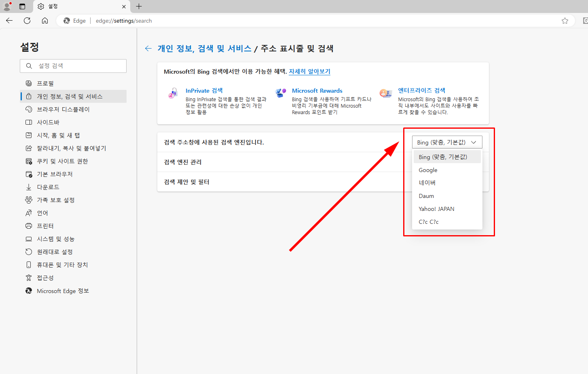Click the 원래대로 설정 reset icon
Viewport: 588px width, 374px height.
click(x=29, y=252)
